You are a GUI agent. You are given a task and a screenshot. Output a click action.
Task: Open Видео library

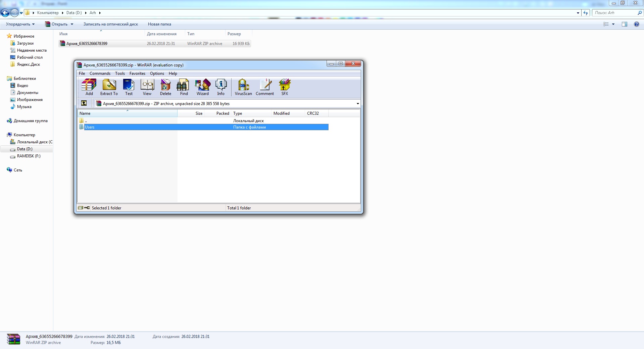pos(22,86)
